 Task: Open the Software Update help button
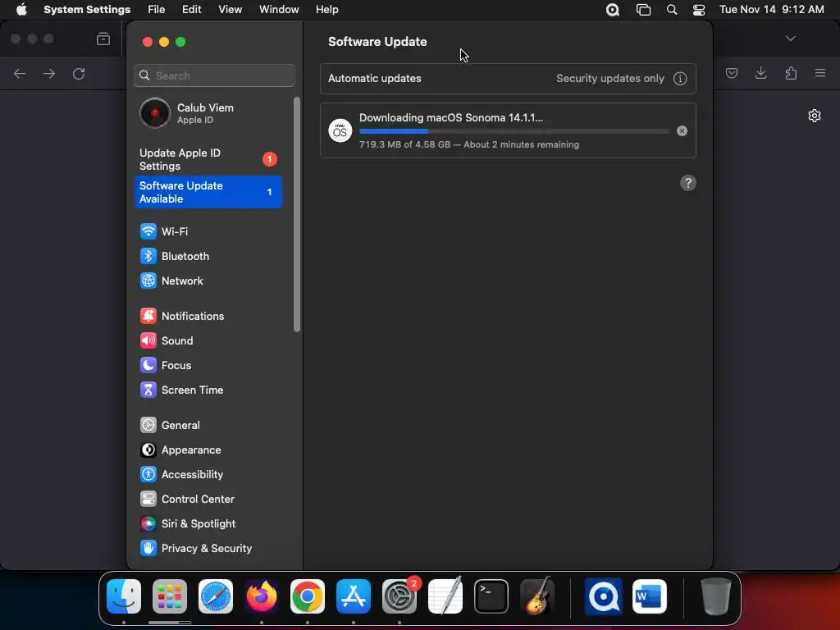pyautogui.click(x=688, y=183)
